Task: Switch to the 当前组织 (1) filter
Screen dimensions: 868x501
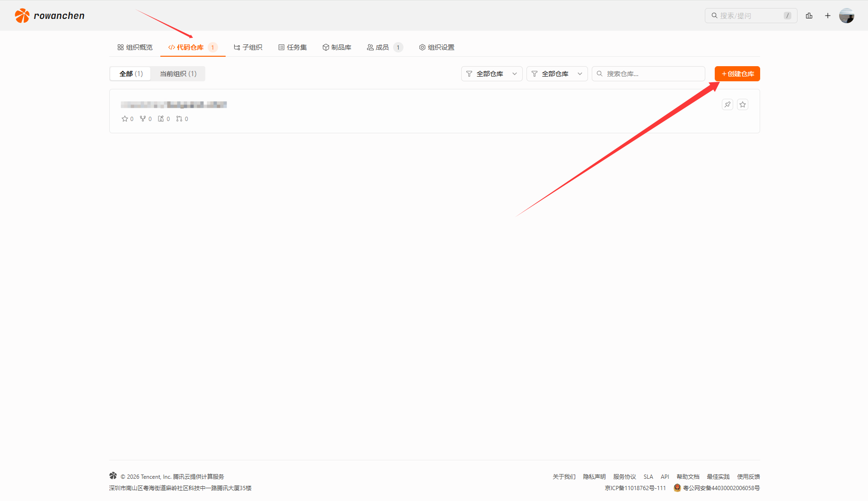Action: pos(178,74)
